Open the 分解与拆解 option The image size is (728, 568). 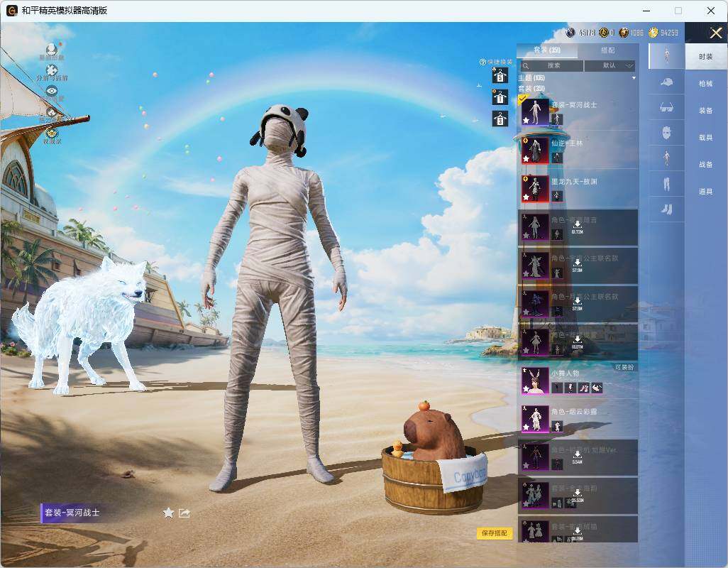52,72
